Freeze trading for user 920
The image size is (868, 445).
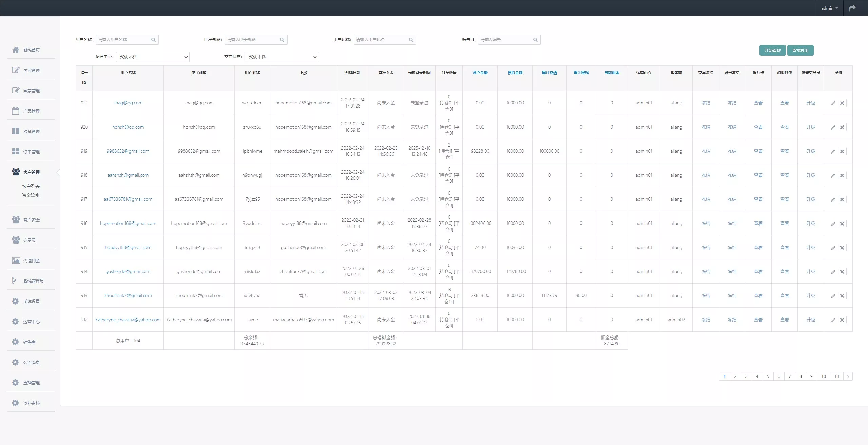(x=705, y=127)
